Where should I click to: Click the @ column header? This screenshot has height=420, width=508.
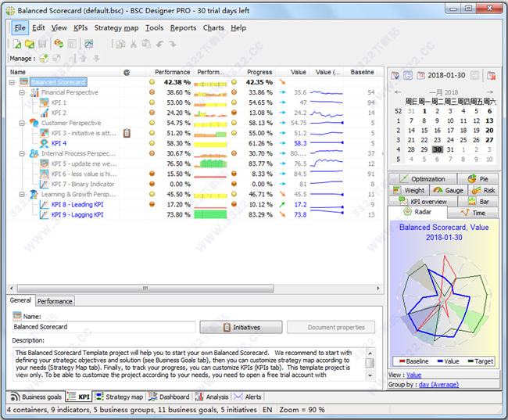click(127, 72)
